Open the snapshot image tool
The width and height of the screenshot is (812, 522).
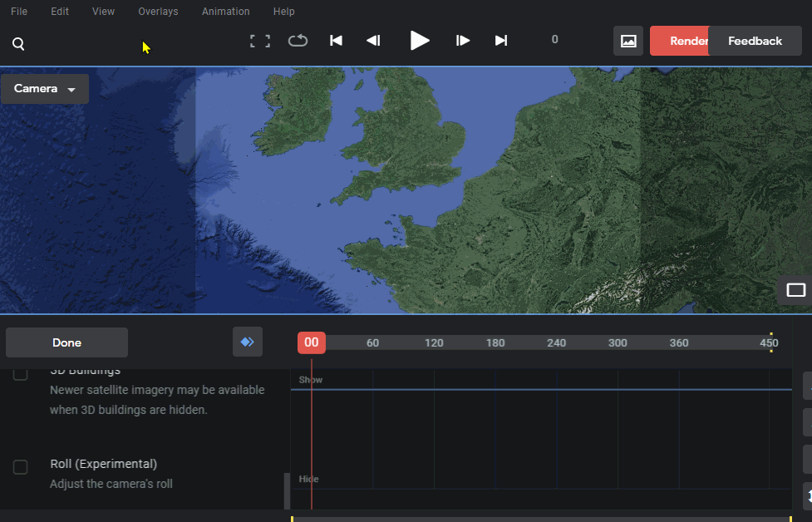[x=627, y=40]
